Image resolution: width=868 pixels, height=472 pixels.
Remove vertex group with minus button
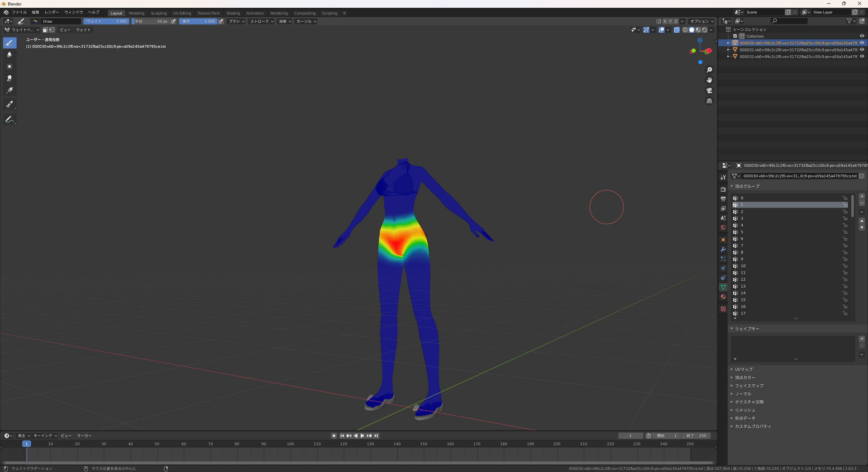pos(862,203)
